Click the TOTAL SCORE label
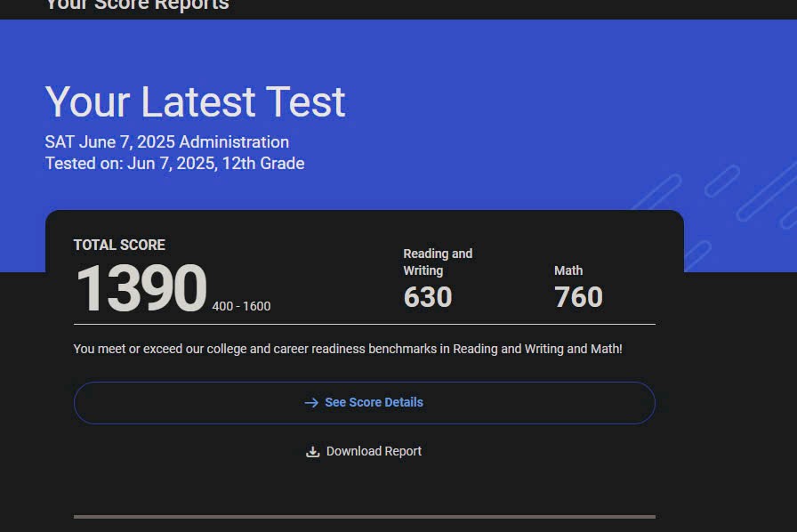Viewport: 797px width, 532px height. tap(119, 246)
